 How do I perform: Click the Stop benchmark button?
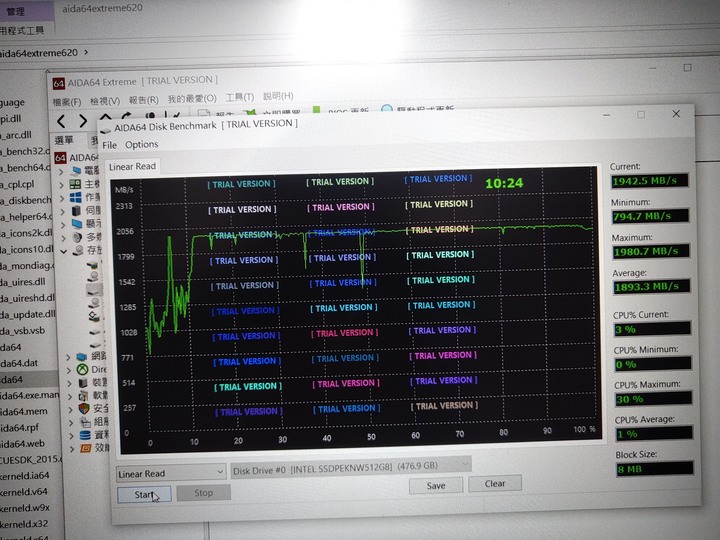tap(203, 493)
